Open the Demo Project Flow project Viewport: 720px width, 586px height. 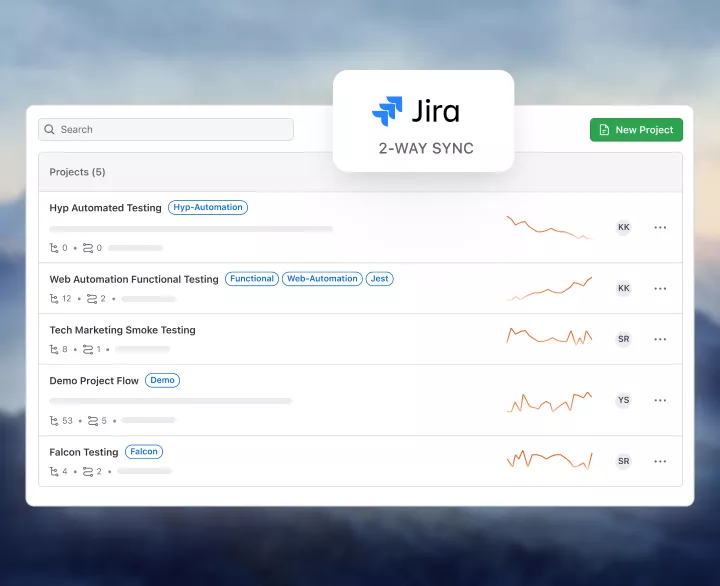pos(94,381)
